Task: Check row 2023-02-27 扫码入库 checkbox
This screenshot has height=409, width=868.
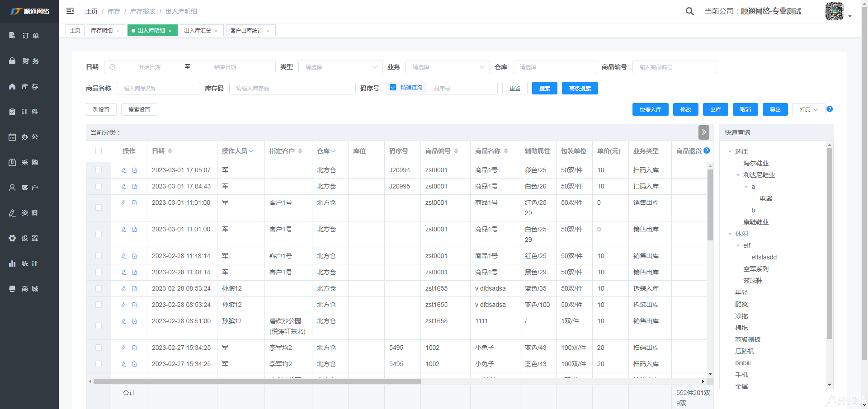Action: [99, 364]
